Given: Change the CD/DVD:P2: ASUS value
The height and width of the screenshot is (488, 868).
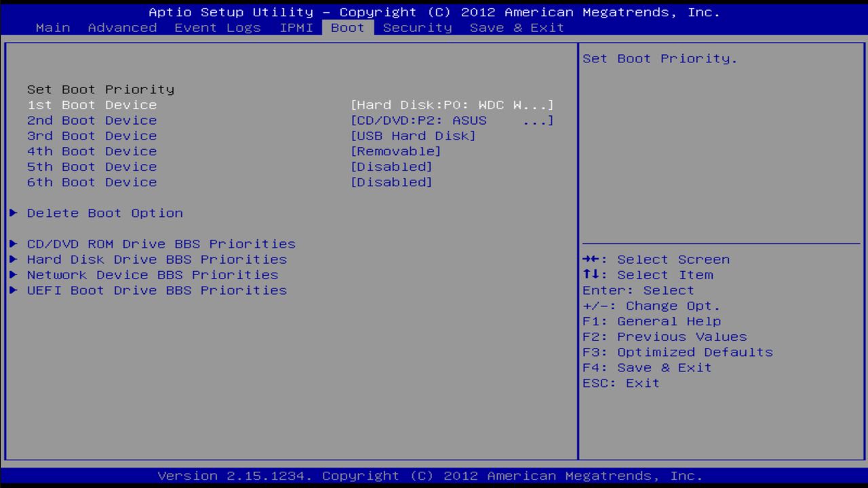Looking at the screenshot, I should pyautogui.click(x=452, y=121).
